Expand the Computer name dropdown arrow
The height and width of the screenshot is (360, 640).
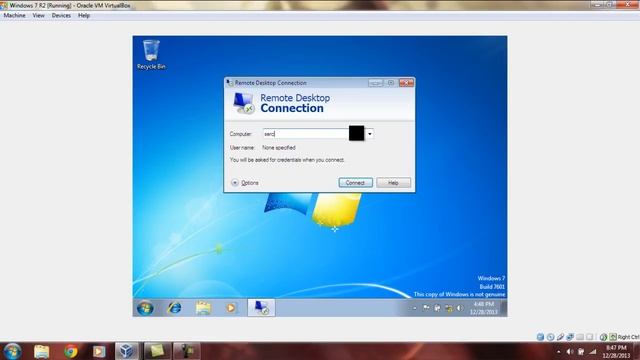pos(369,133)
